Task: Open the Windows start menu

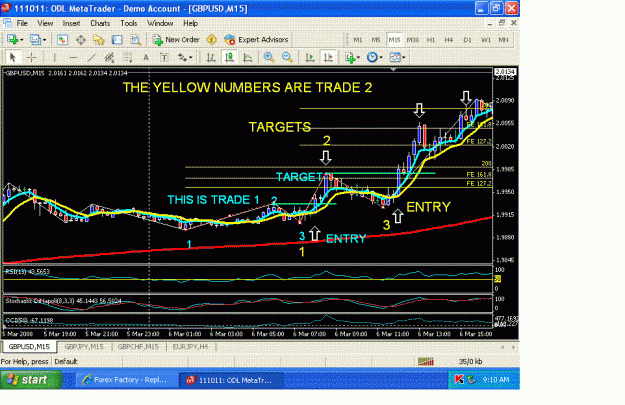Action: coord(31,379)
